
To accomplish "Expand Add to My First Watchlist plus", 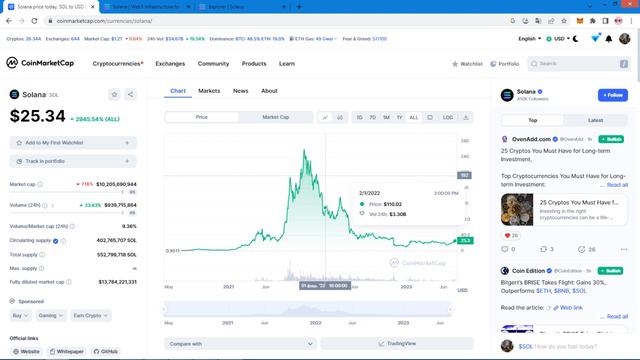I will pos(127,143).
